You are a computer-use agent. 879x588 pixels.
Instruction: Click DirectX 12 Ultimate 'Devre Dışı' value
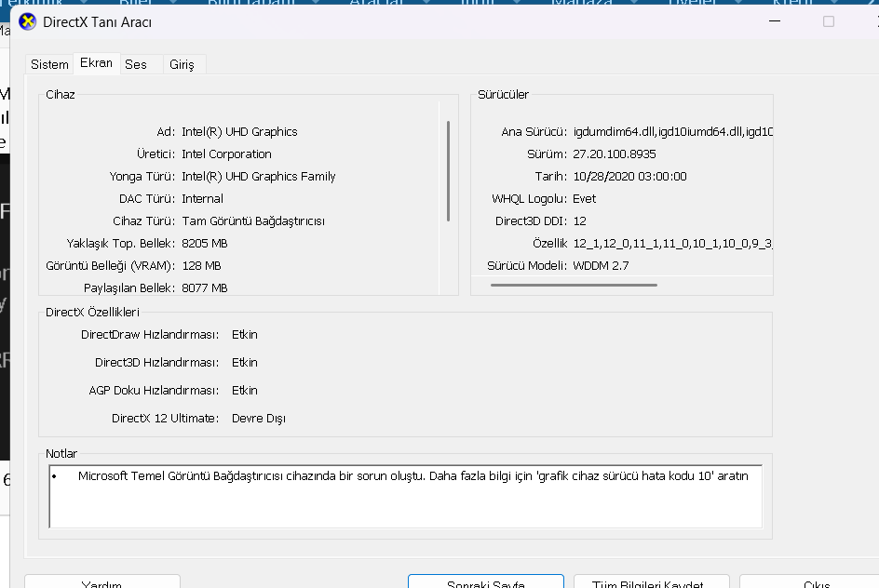(x=259, y=419)
